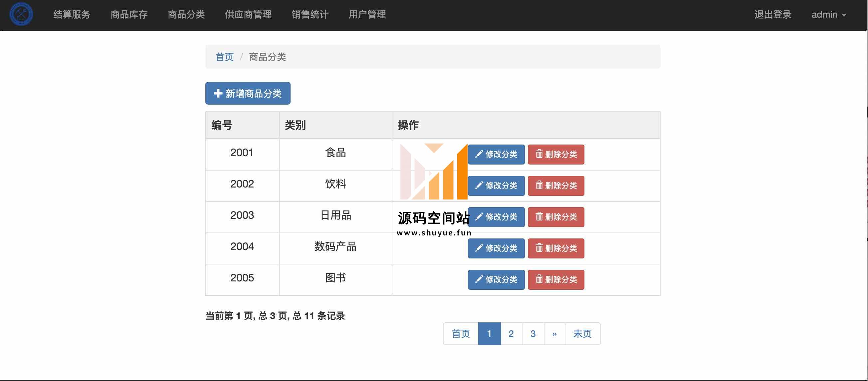
Task: Open 用户管理 menu item
Action: tap(367, 15)
